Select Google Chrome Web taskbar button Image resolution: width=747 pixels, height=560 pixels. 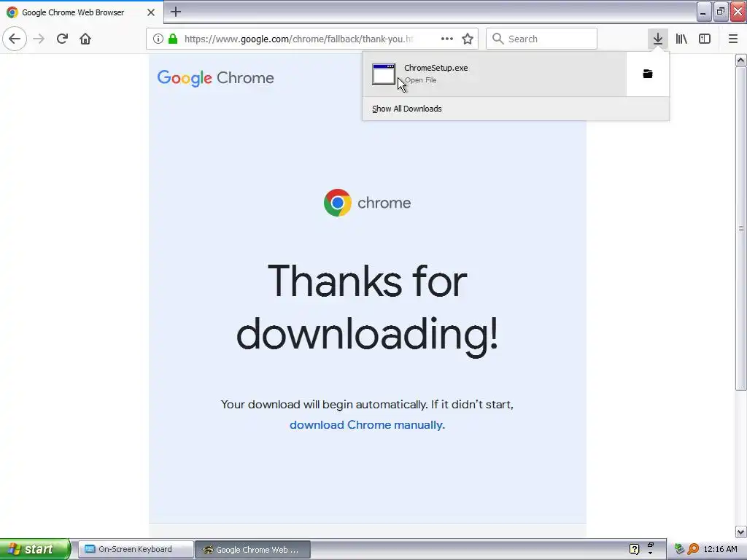(x=253, y=550)
